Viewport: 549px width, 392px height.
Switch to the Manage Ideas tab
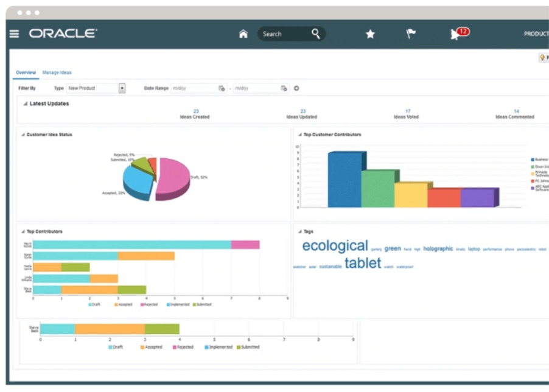pyautogui.click(x=57, y=72)
